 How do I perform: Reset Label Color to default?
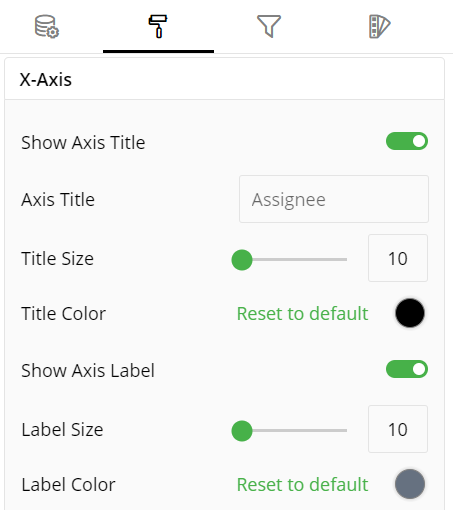302,484
